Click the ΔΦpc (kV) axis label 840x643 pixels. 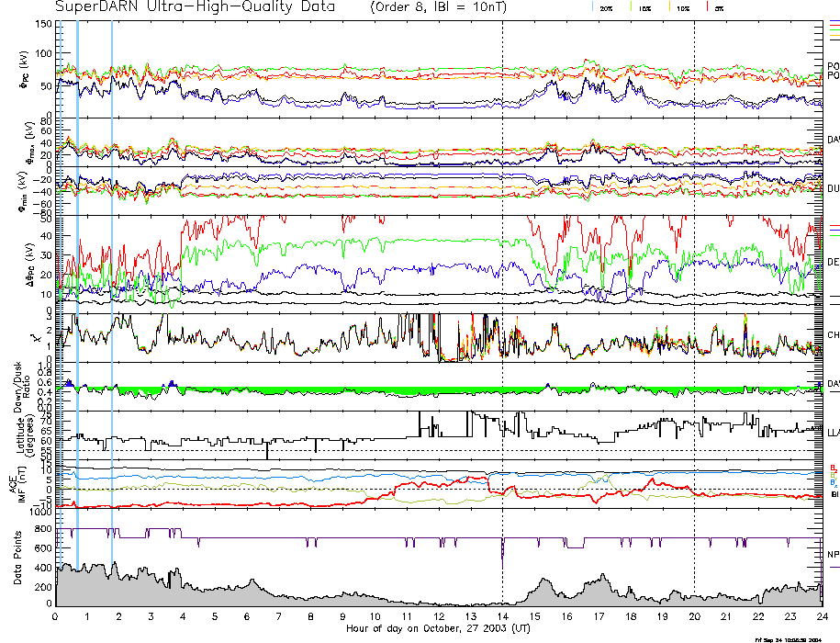click(x=29, y=265)
